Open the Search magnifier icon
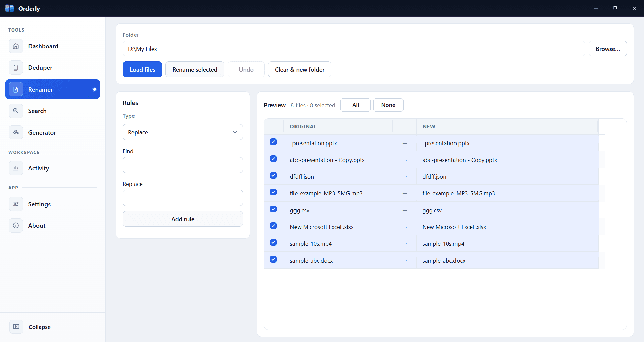The image size is (644, 342). point(16,111)
